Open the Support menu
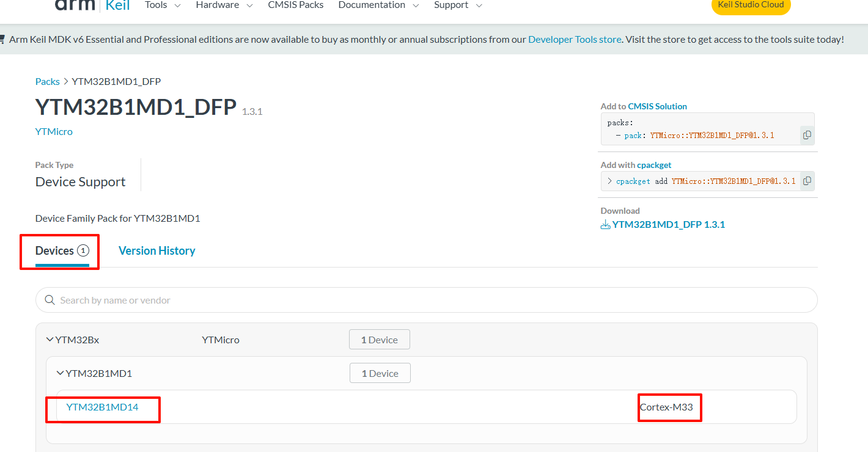The height and width of the screenshot is (452, 868). coord(458,5)
